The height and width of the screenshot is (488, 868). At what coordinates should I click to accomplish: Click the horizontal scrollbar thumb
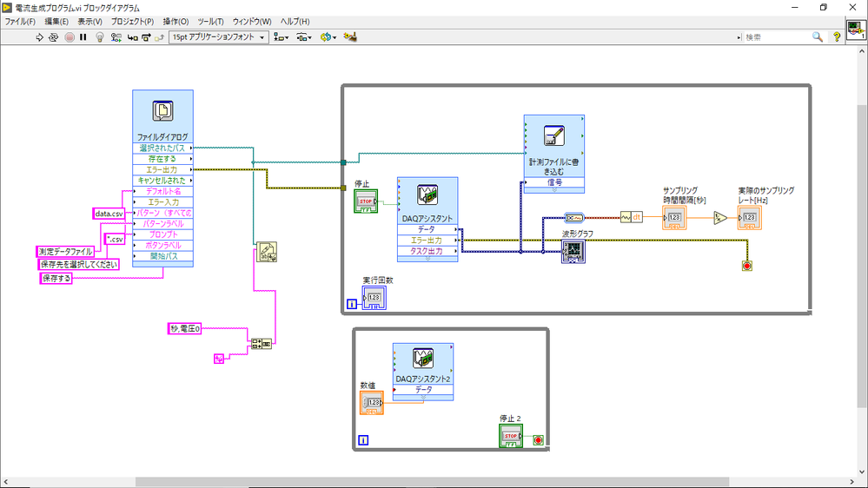tap(432, 482)
